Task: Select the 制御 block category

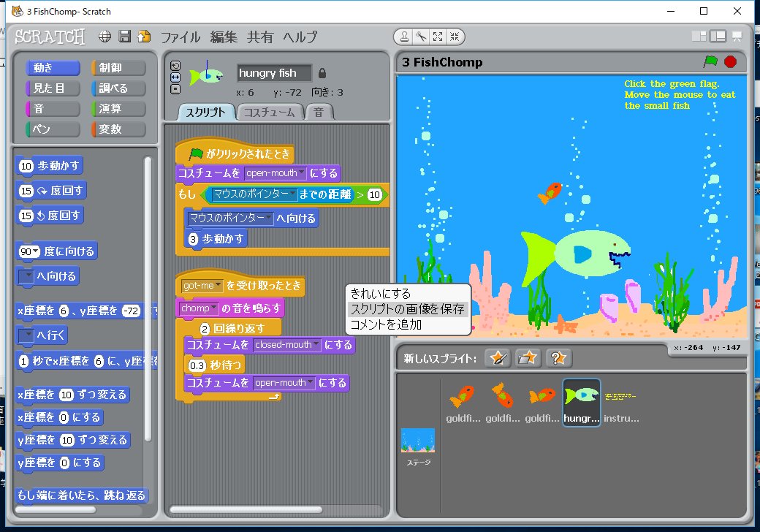Action: click(x=118, y=68)
